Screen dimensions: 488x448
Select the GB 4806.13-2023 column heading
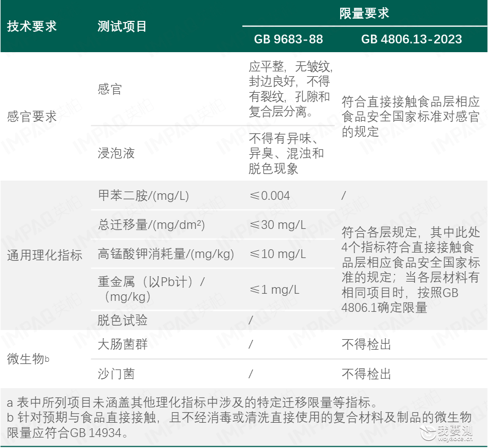(412, 39)
